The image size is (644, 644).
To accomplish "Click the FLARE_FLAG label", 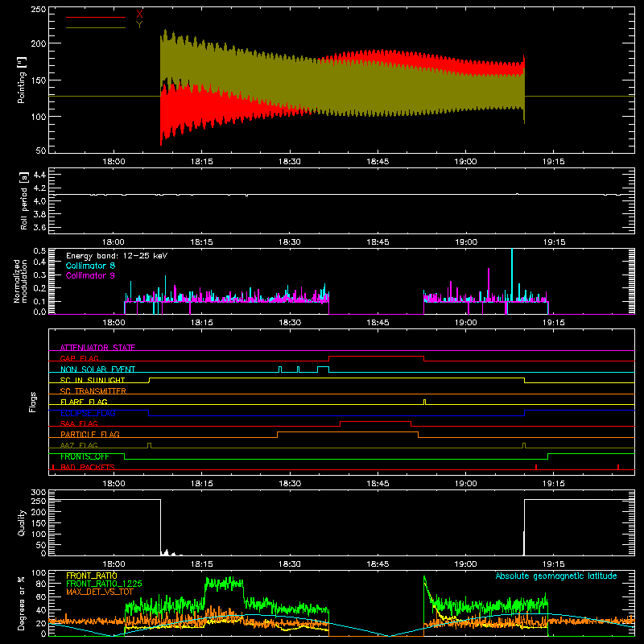I will 84,402.
